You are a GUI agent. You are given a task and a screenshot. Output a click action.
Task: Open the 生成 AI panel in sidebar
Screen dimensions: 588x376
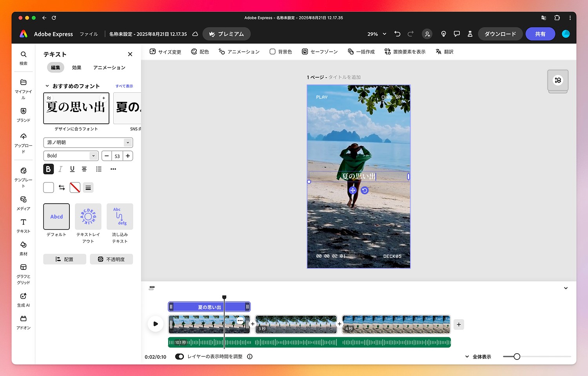click(x=24, y=299)
